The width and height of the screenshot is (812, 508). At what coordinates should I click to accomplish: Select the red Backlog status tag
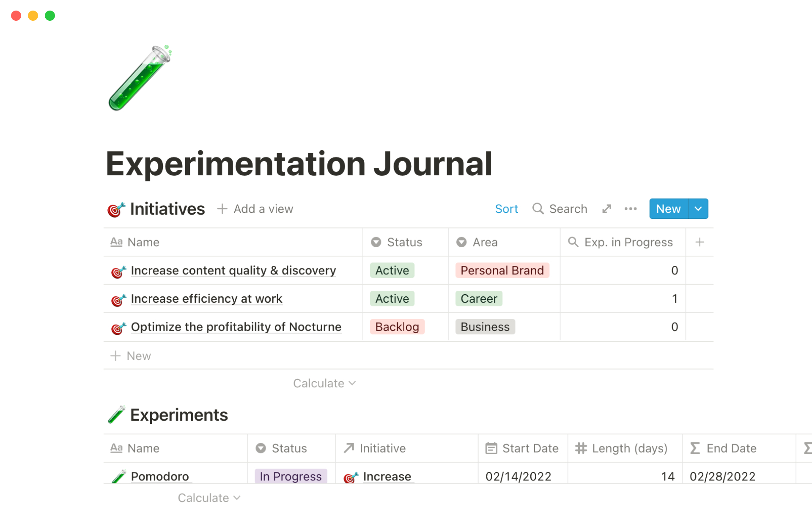pyautogui.click(x=397, y=327)
